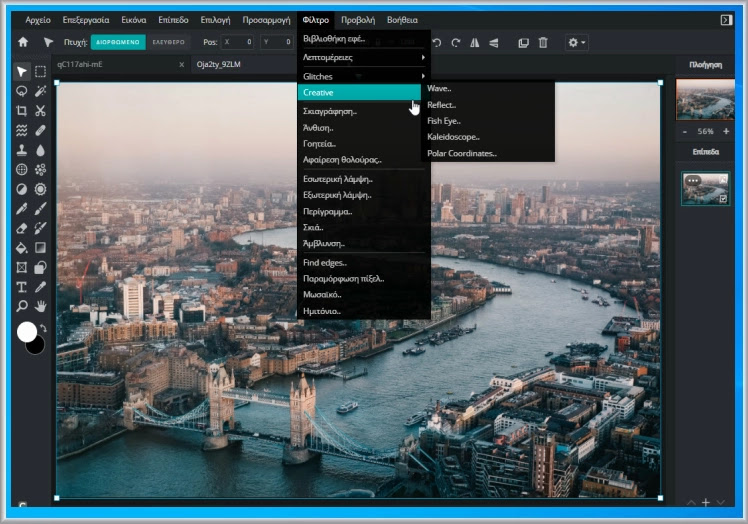Click the rotate right icon

click(456, 43)
